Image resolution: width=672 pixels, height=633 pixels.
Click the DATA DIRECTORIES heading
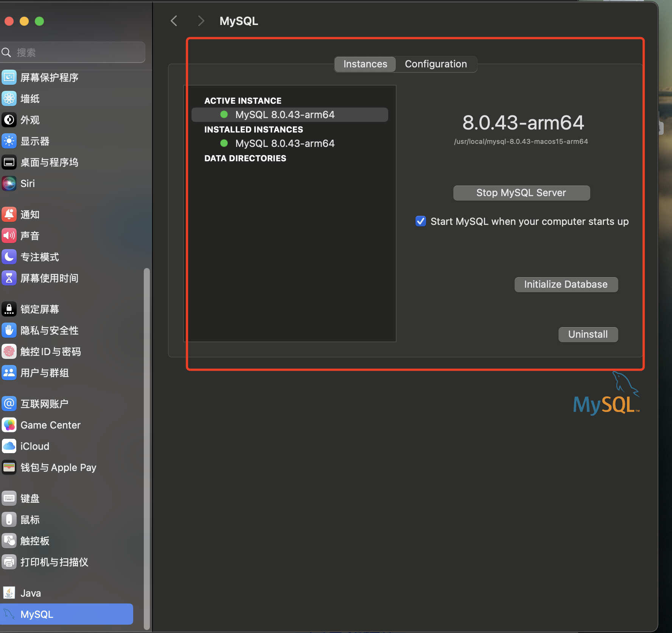[x=245, y=158]
